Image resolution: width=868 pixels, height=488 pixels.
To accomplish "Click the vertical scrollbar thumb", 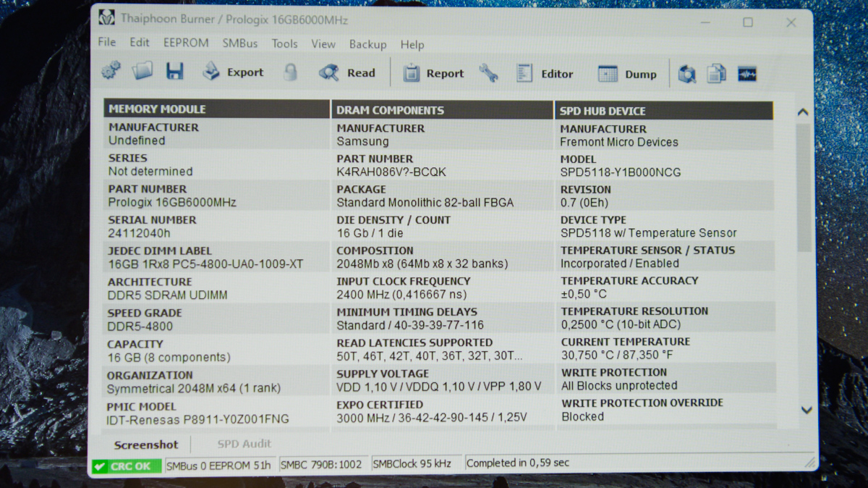I will (x=804, y=188).
